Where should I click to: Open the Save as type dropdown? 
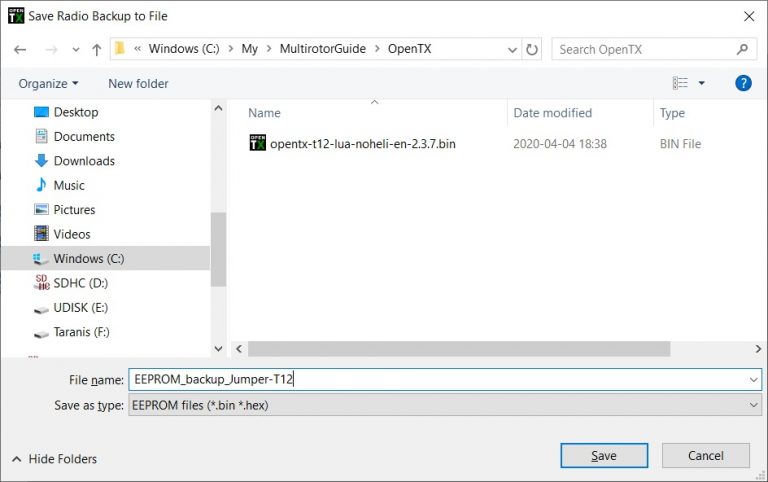coord(445,405)
